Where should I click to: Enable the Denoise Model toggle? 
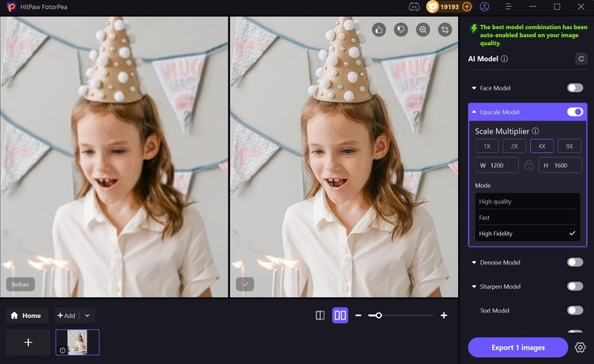(x=575, y=262)
